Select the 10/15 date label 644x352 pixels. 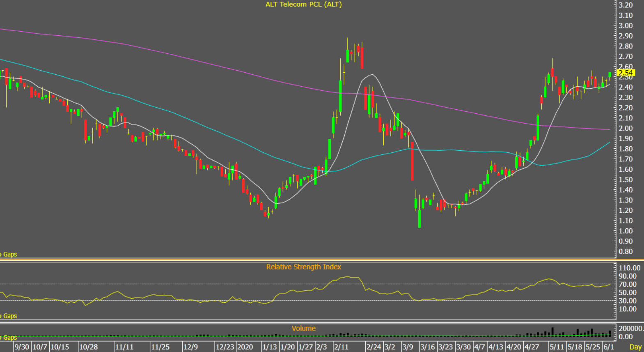(60, 347)
